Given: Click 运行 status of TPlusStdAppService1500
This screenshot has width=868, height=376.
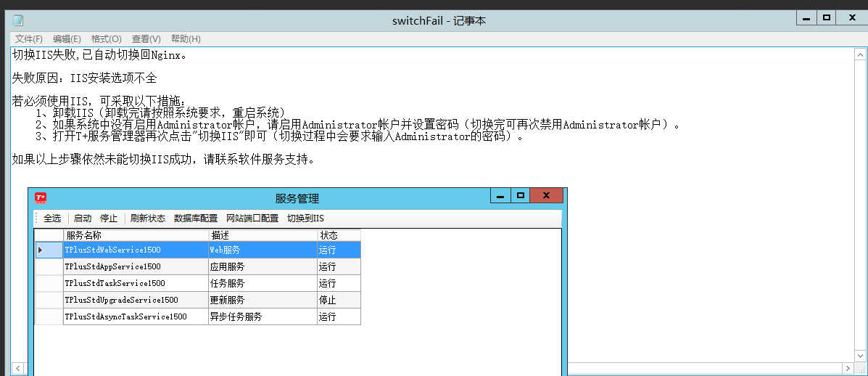Looking at the screenshot, I should point(339,266).
